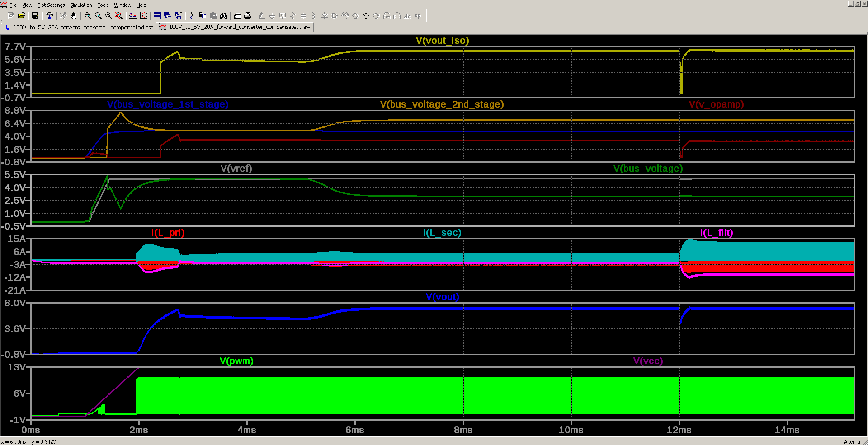Click the V(bus_voltage) trace label
This screenshot has width=868, height=445.
[x=648, y=169]
